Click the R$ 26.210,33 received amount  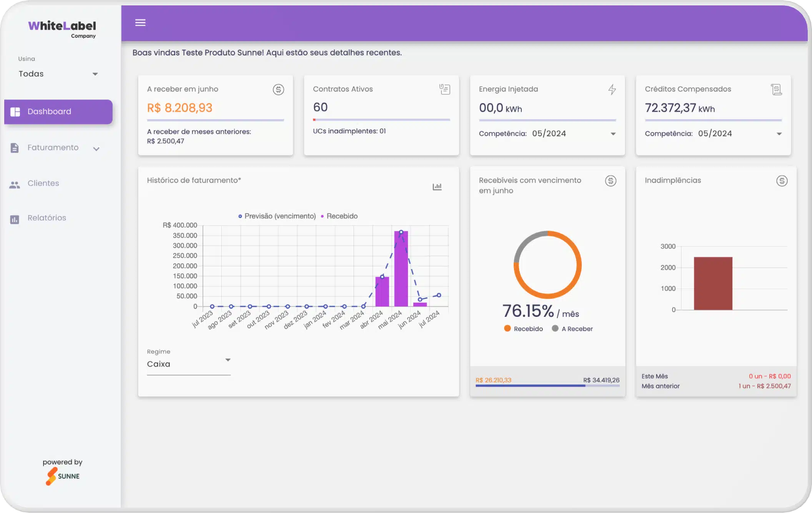pyautogui.click(x=494, y=380)
